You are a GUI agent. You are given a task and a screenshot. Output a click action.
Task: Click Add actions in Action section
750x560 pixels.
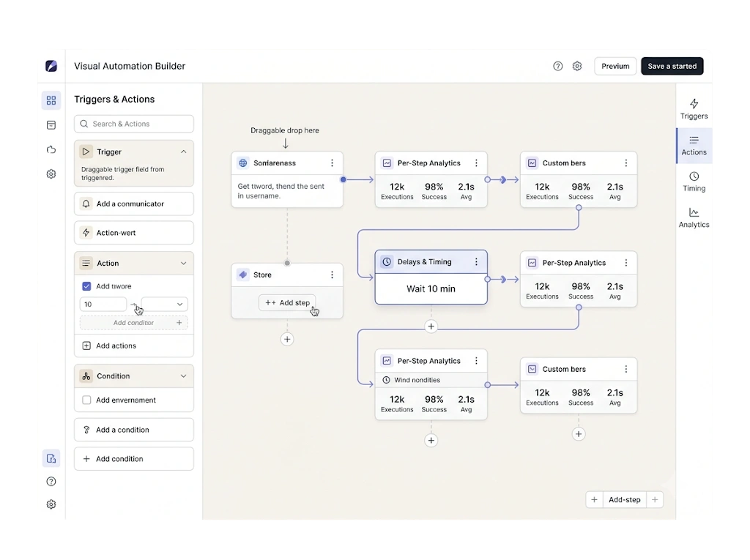coord(134,346)
